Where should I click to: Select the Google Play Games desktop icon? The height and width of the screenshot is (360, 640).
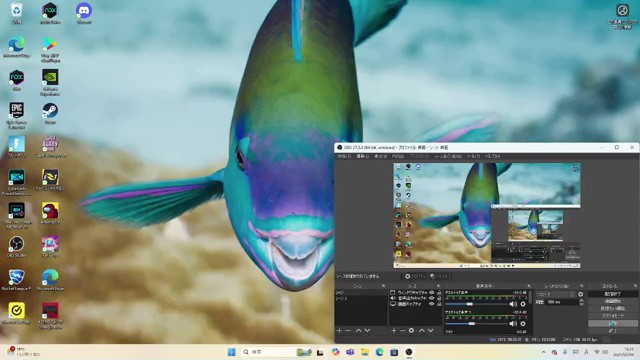click(50, 49)
